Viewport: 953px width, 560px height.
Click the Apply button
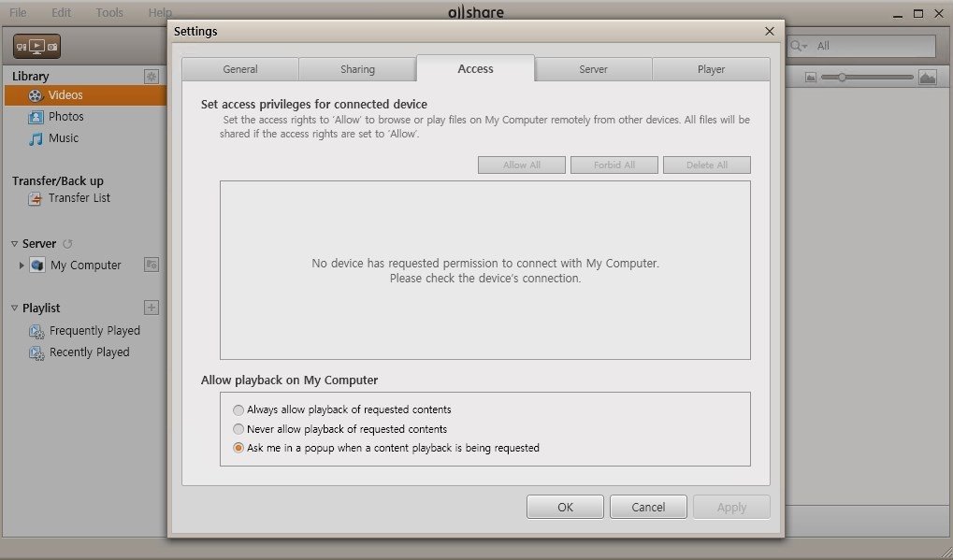coord(731,507)
